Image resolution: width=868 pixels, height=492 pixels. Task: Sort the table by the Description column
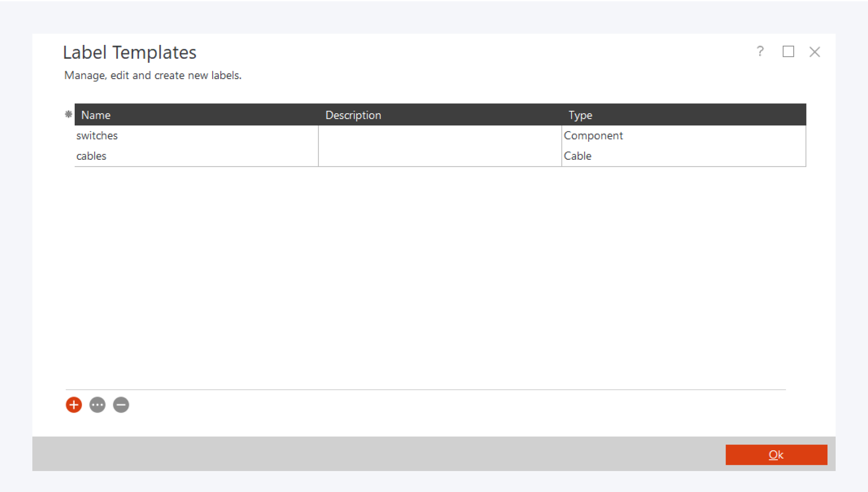point(353,115)
